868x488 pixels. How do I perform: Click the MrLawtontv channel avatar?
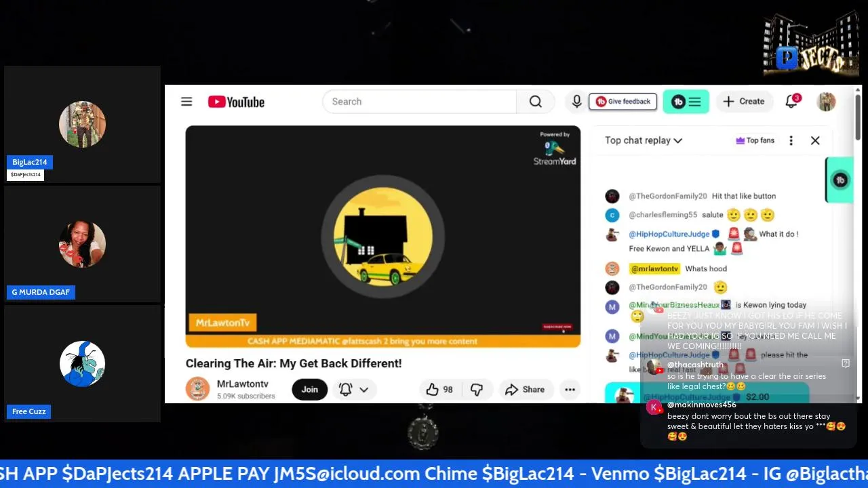click(x=197, y=389)
